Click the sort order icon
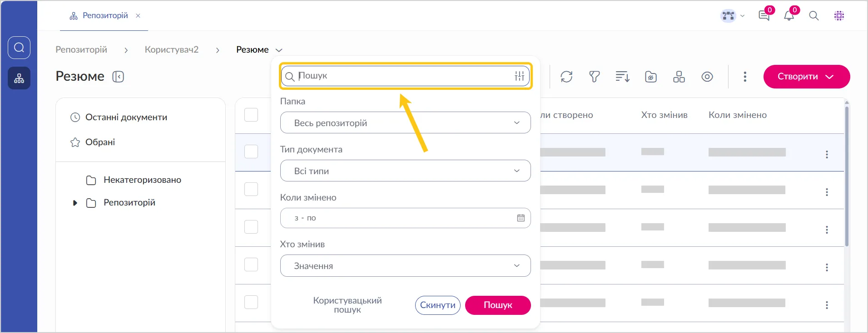868x333 pixels. (622, 77)
